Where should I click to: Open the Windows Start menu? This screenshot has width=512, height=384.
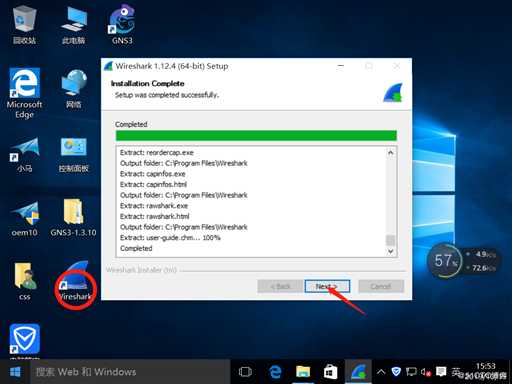[x=15, y=372]
